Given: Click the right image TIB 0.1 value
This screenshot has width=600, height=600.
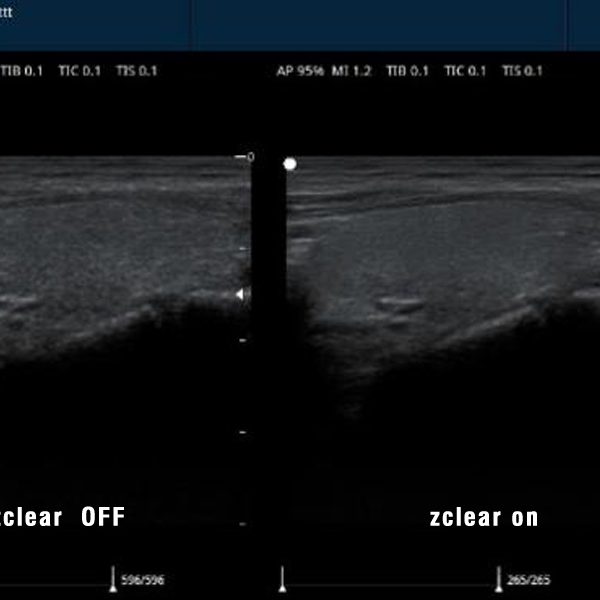Looking at the screenshot, I should [x=407, y=71].
